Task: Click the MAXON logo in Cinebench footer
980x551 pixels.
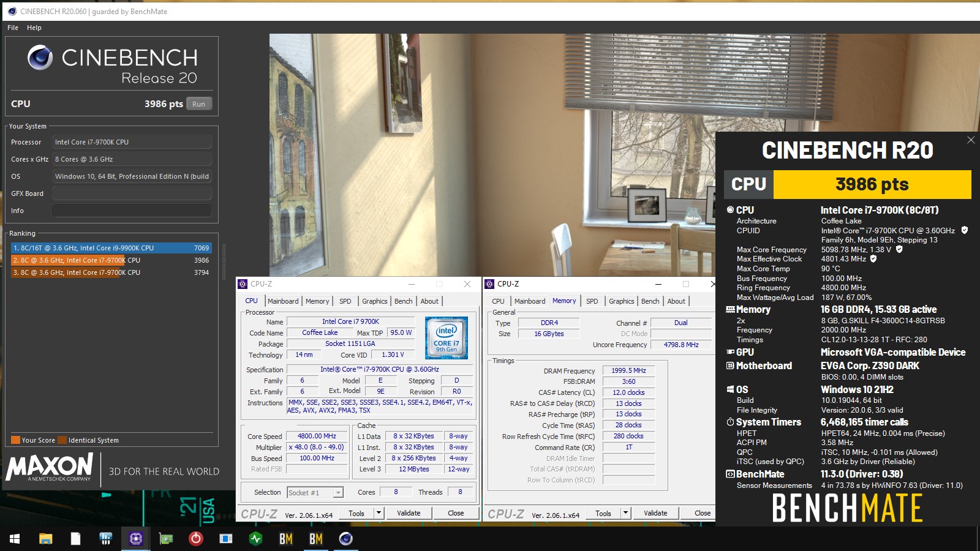Action: (x=50, y=467)
